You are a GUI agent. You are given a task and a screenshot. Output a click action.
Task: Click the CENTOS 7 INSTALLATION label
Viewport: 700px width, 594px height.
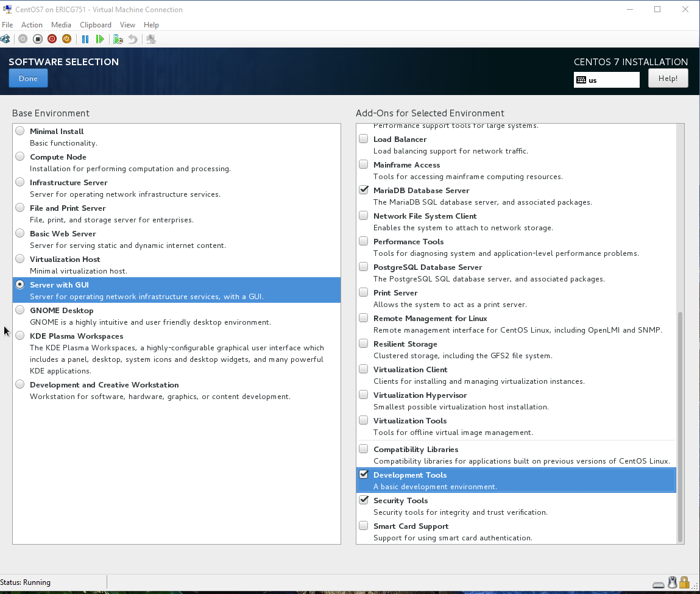coord(631,62)
